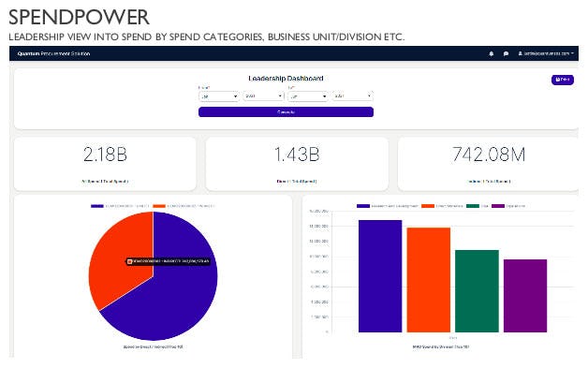Toggle the green bar chart legend swatch
588x368 pixels.
(473, 206)
